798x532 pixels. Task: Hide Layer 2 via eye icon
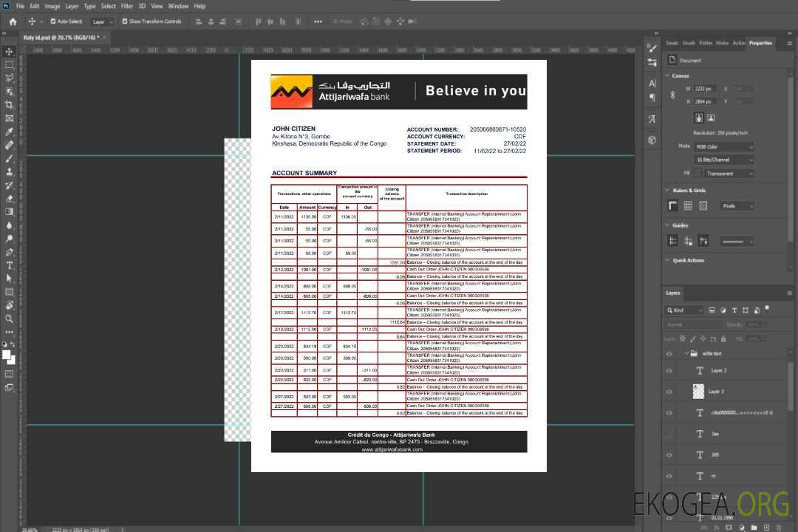pos(669,371)
